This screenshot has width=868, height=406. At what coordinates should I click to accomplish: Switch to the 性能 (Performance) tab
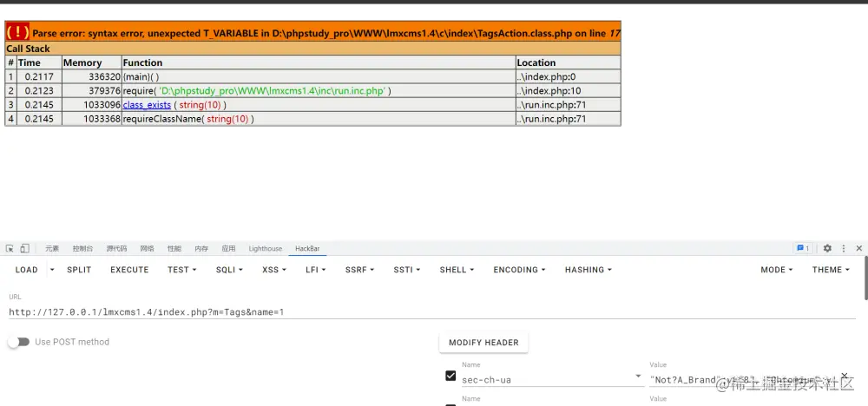(174, 249)
